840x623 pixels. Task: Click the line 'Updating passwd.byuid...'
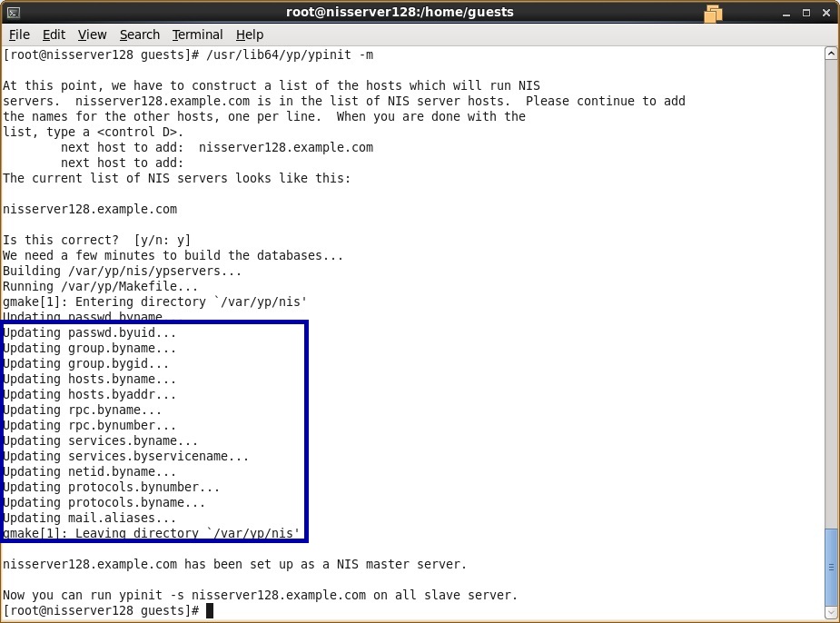(x=90, y=332)
